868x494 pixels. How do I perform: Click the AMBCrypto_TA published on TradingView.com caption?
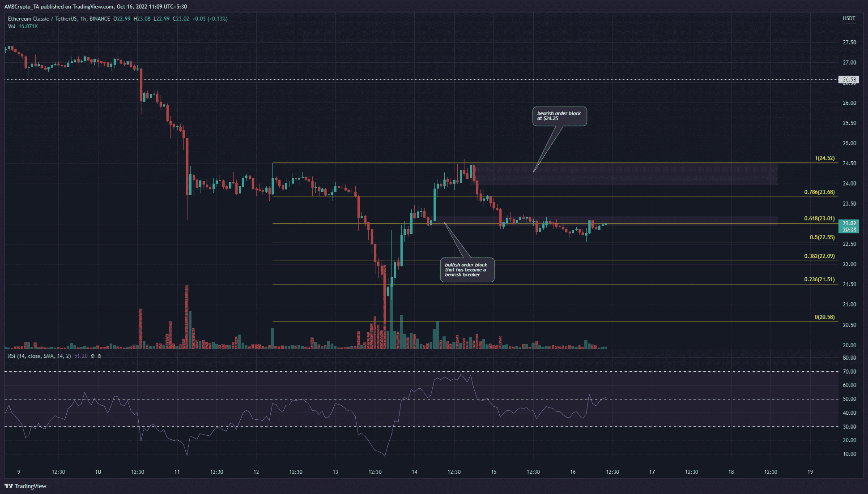click(x=96, y=7)
